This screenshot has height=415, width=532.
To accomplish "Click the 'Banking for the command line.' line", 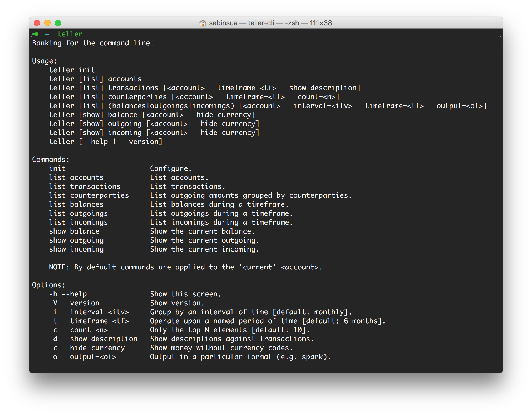I will tap(93, 43).
